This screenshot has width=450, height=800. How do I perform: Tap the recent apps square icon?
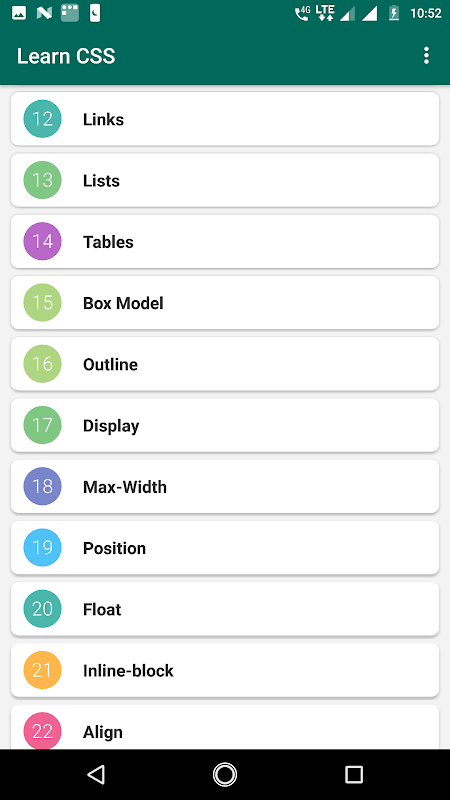click(x=354, y=774)
